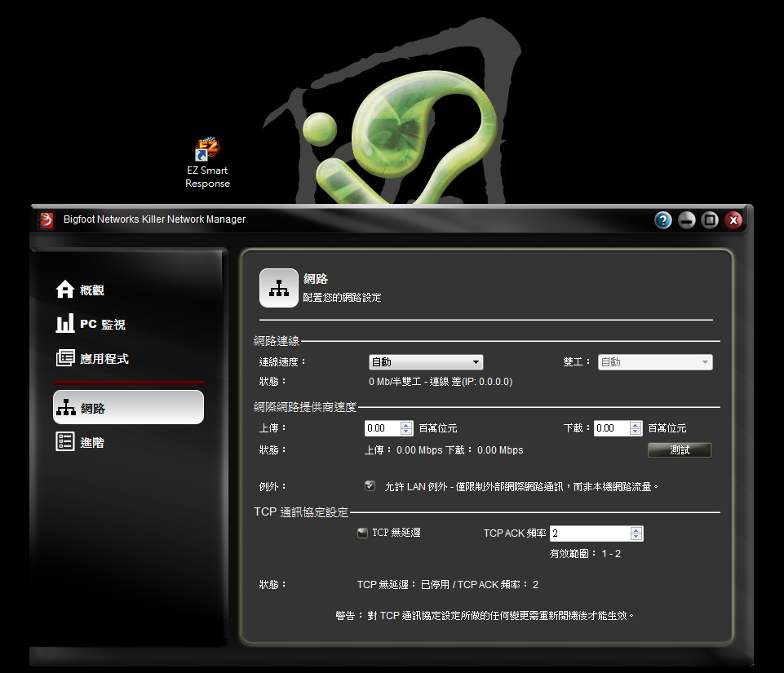The image size is (784, 673).
Task: Go to the 進階 advanced tab
Action: 129,442
